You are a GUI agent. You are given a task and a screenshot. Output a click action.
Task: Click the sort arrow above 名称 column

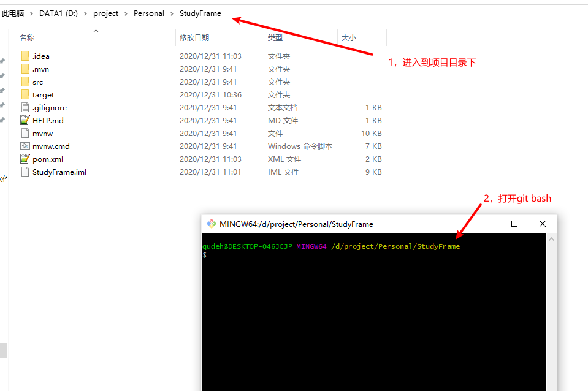(x=96, y=31)
